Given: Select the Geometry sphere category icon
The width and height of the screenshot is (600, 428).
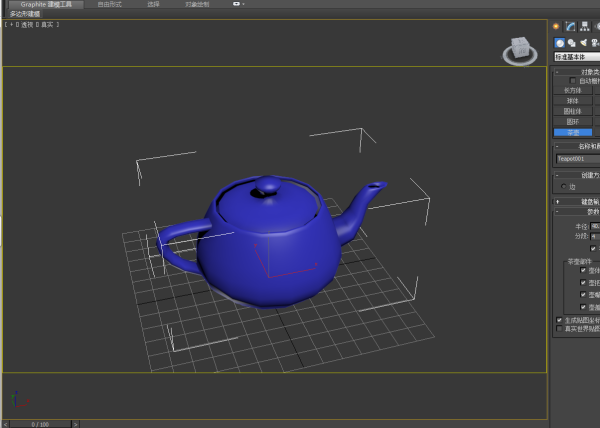Looking at the screenshot, I should pyautogui.click(x=559, y=43).
